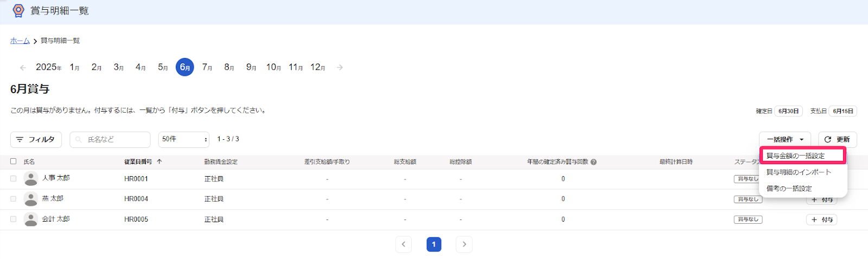
Task: Click the 氏名 column header
Action: point(29,162)
